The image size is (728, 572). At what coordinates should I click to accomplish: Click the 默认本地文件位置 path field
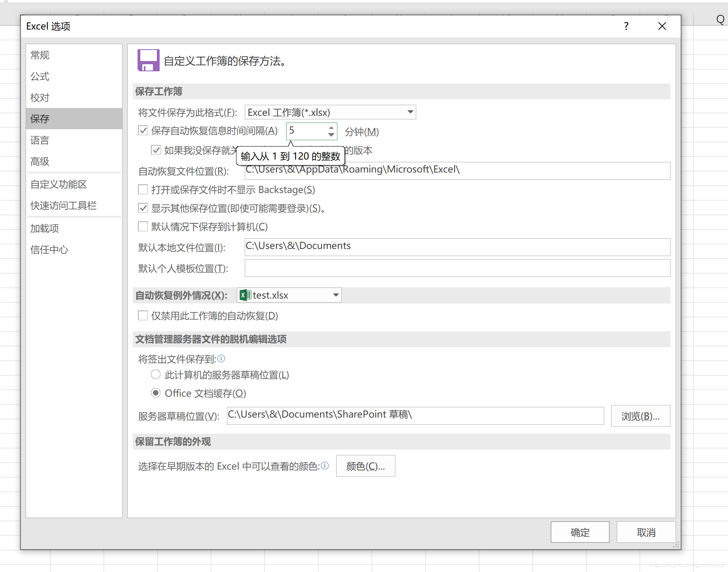tap(457, 247)
